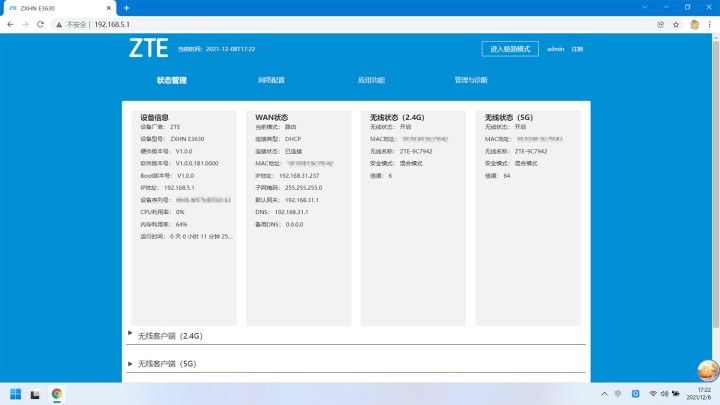Screen dimensions: 720x405
Task: Click the device model ZXHN E3630 value
Action: click(187, 139)
